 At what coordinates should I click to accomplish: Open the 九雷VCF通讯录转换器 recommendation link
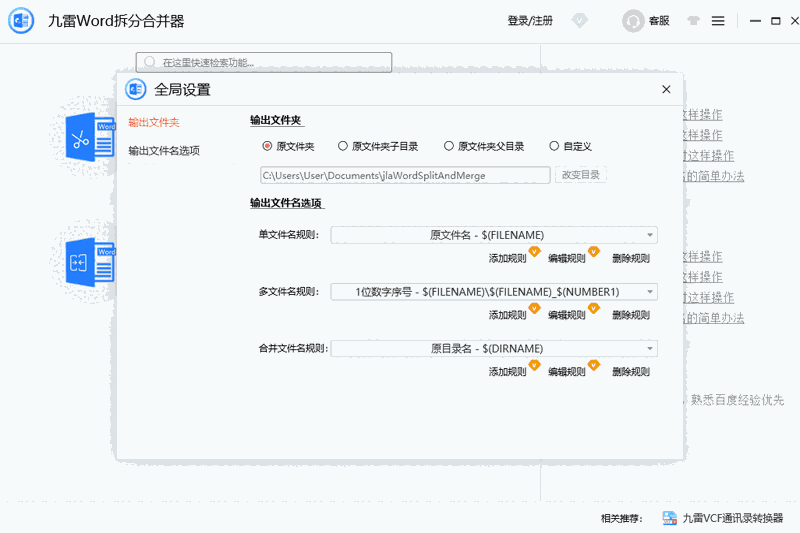733,518
